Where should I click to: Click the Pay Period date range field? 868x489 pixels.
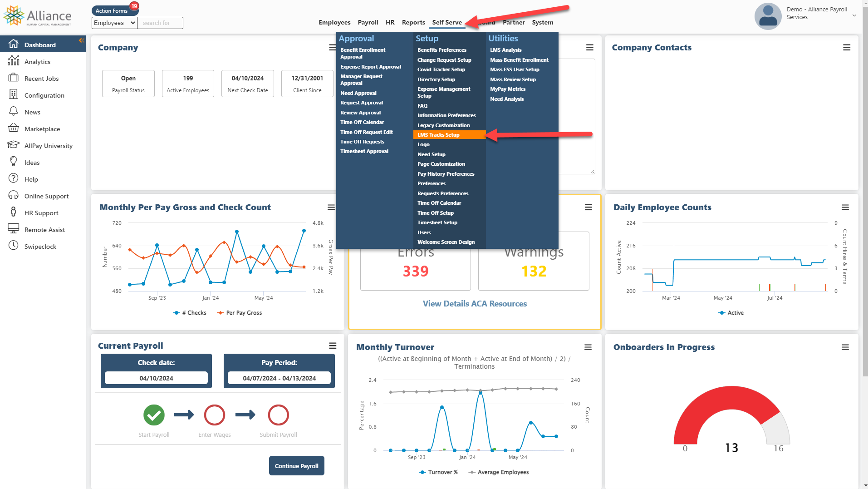pos(279,378)
